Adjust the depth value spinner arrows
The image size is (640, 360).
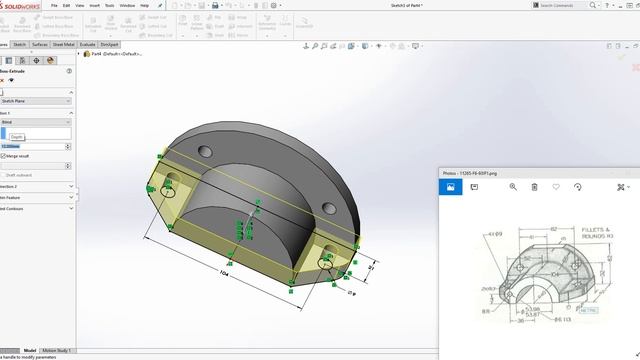(68, 147)
